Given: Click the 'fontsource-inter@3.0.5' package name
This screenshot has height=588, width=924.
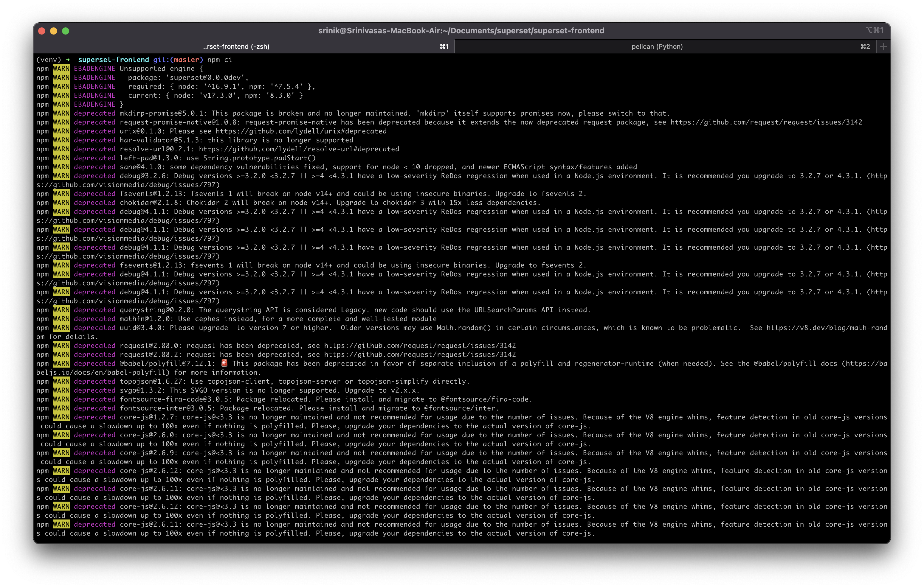Looking at the screenshot, I should pyautogui.click(x=168, y=408).
